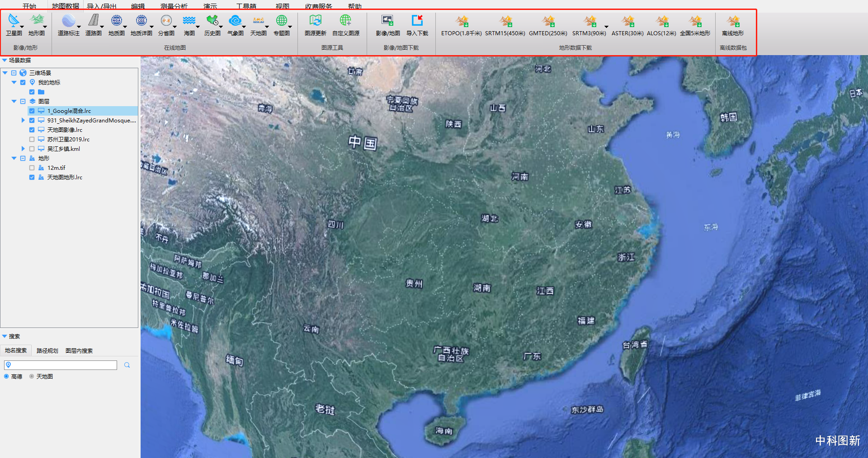Collapse the 搜索 panel

pos(5,336)
